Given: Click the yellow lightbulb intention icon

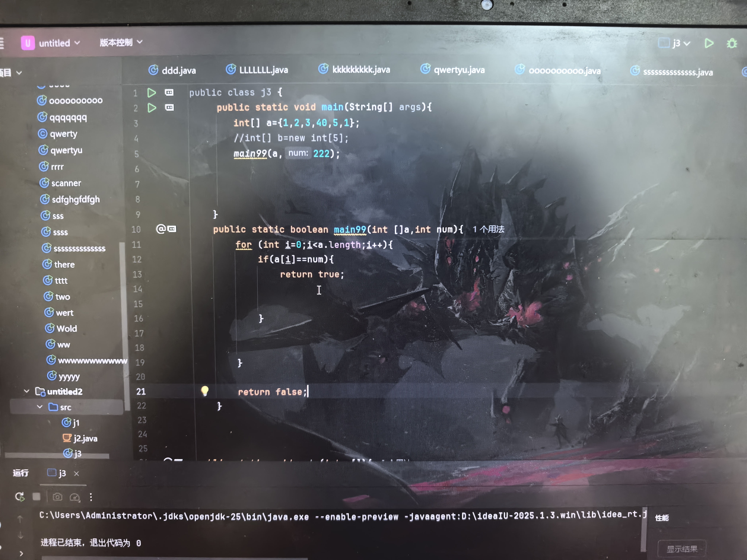Looking at the screenshot, I should (205, 391).
